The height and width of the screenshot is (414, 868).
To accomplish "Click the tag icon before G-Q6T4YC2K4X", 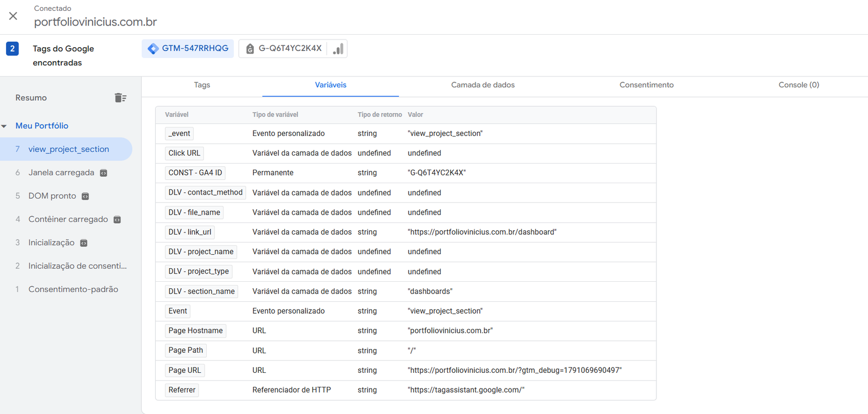I will click(250, 49).
